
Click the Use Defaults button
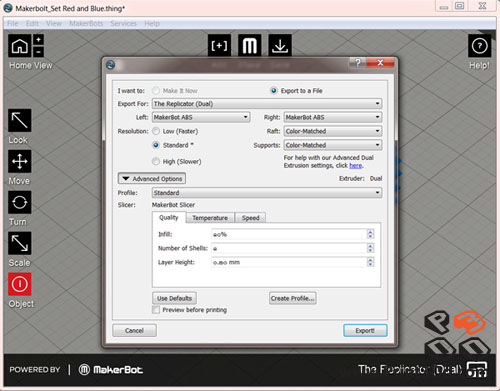tap(174, 298)
